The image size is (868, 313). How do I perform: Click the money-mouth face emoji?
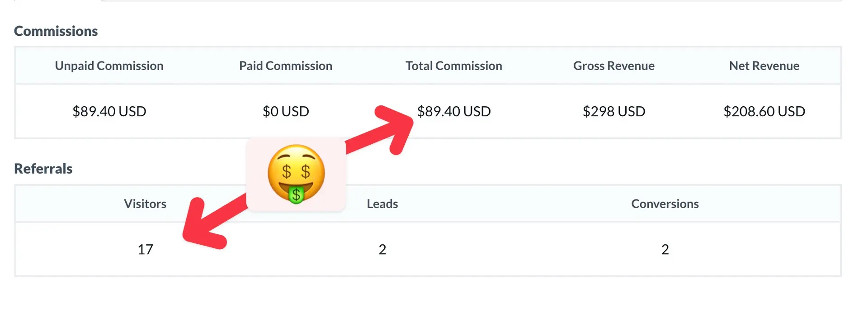tap(296, 174)
